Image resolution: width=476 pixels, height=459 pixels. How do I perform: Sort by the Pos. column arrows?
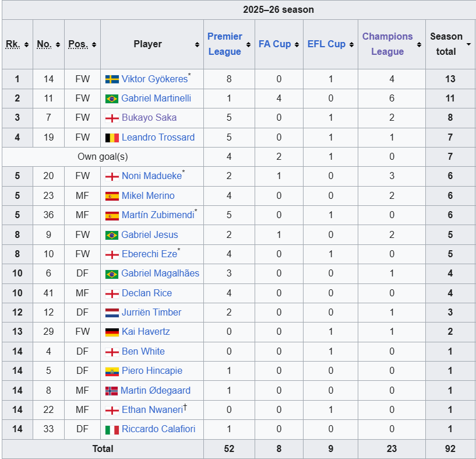pos(94,45)
